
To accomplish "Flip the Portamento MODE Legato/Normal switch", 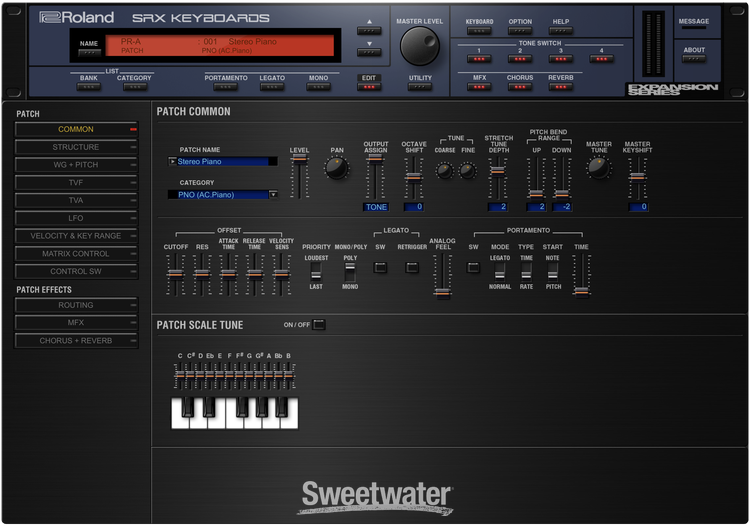I will pos(500,272).
